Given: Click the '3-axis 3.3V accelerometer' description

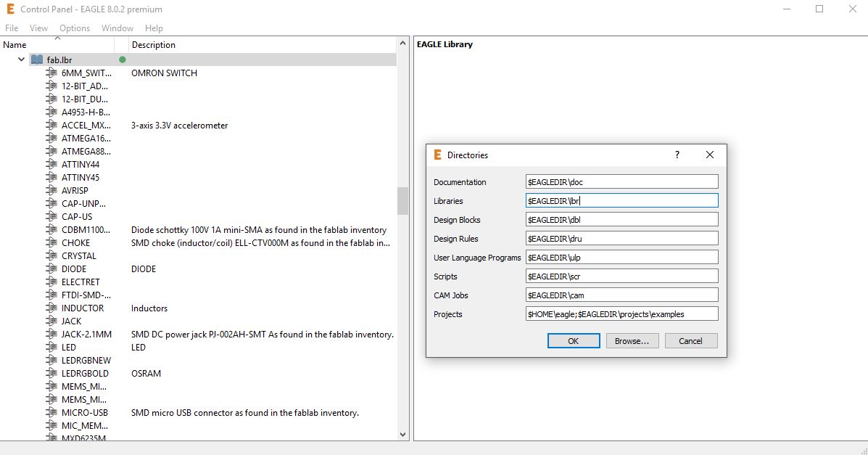Looking at the screenshot, I should coord(179,126).
